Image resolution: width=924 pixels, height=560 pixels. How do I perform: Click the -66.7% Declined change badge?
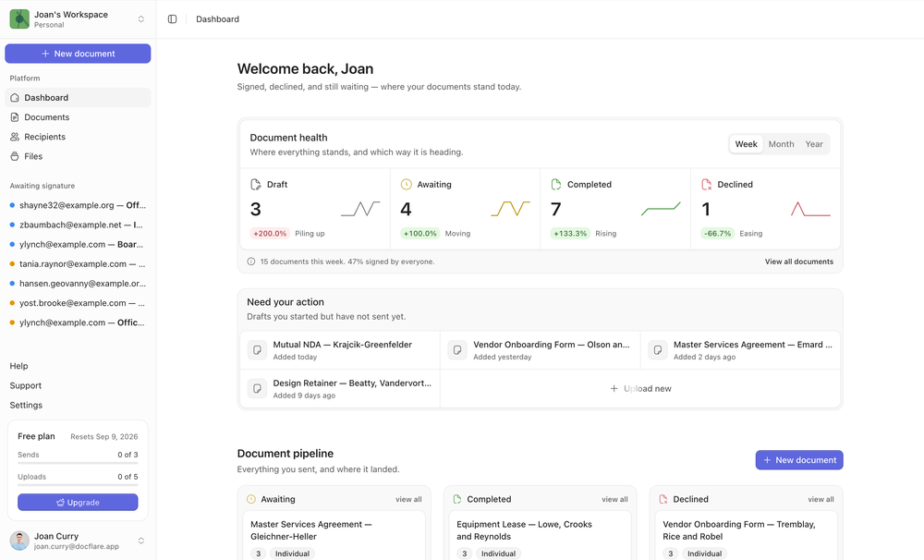717,234
